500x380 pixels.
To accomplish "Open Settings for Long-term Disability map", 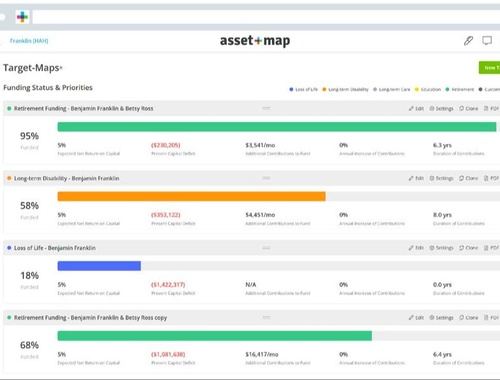I will 441,178.
